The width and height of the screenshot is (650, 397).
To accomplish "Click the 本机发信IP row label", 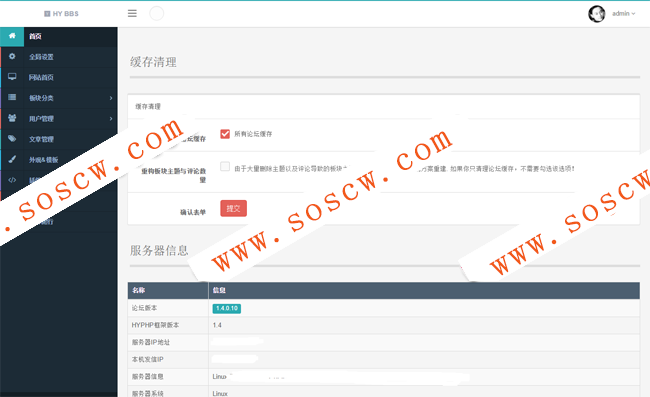I will 148,359.
